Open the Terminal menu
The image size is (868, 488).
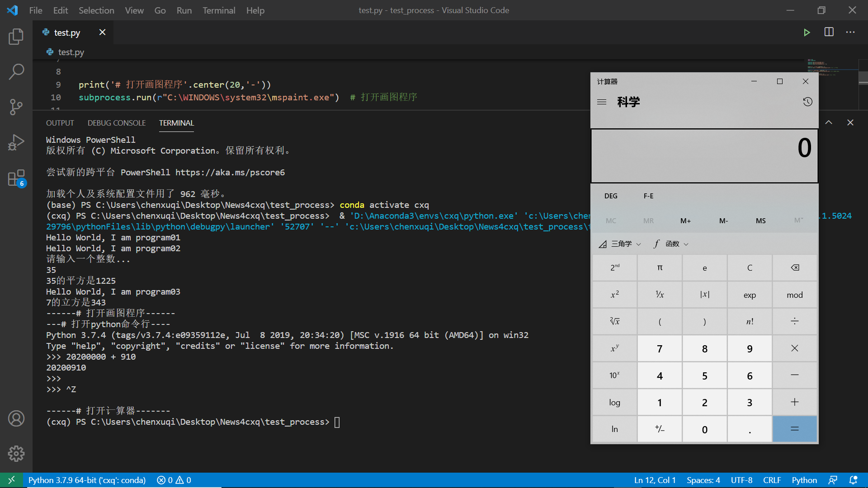click(219, 10)
